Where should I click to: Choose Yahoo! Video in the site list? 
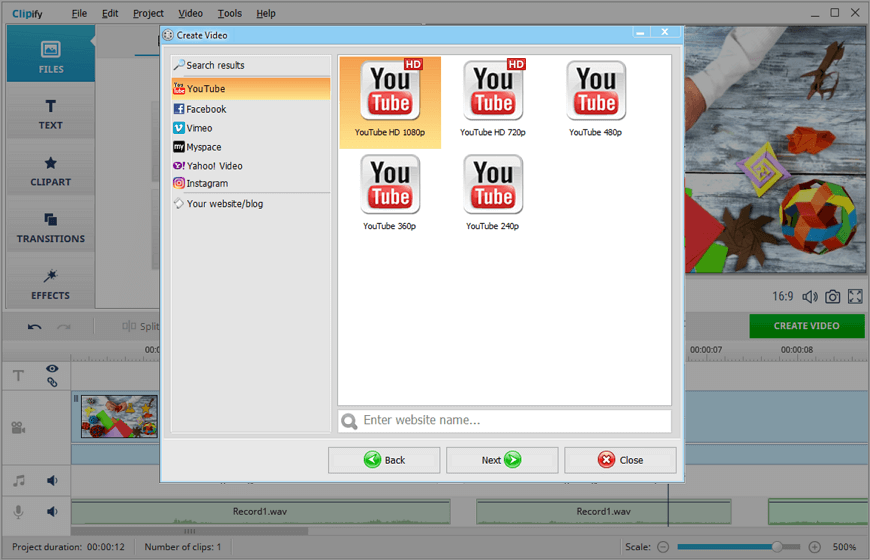tap(251, 166)
